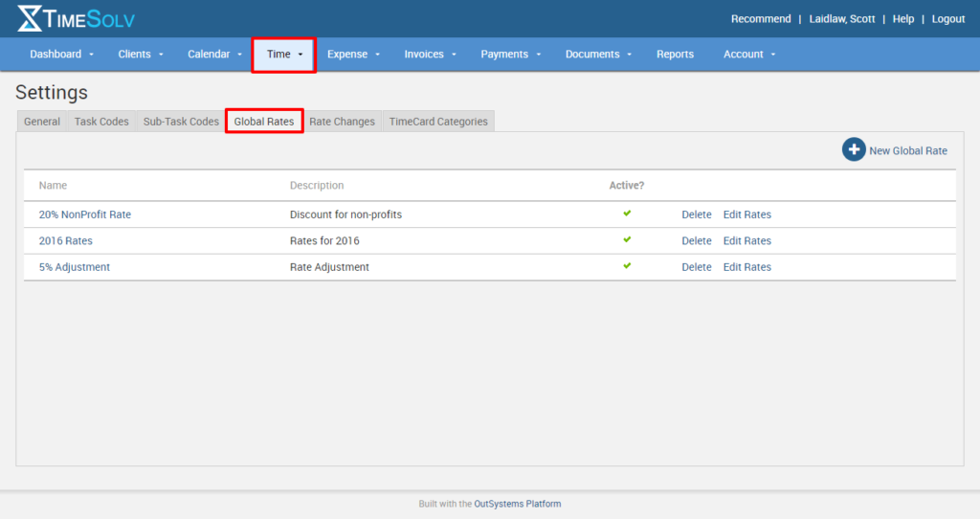Click the TimeSolv hourglass logo
Image resolution: width=980 pixels, height=519 pixels.
(x=30, y=18)
